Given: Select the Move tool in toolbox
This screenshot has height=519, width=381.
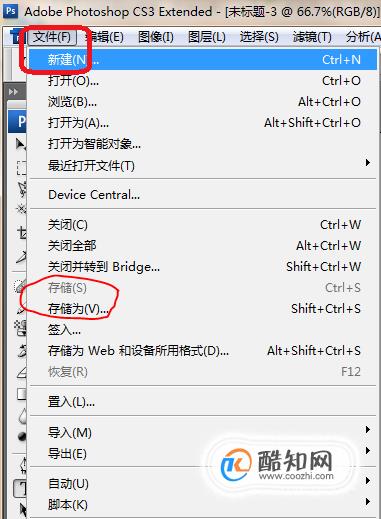Looking at the screenshot, I should pos(21,144).
